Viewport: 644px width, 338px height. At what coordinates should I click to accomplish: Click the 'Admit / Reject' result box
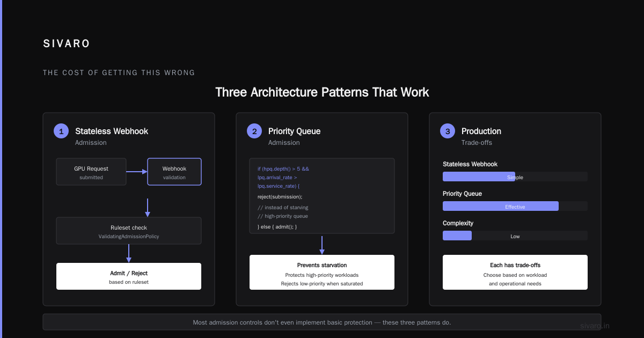pyautogui.click(x=129, y=276)
